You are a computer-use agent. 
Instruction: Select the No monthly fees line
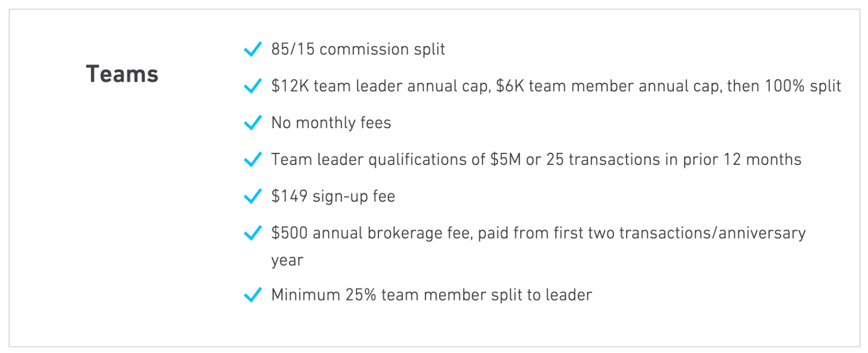click(331, 123)
